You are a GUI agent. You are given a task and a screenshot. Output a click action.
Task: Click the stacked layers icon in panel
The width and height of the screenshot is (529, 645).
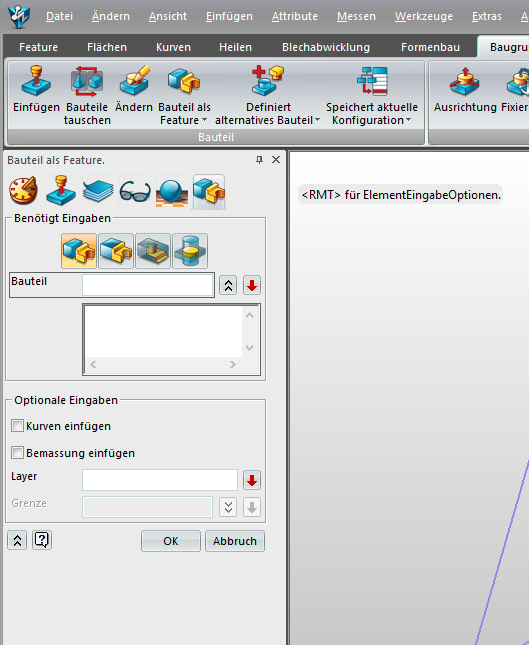(98, 191)
